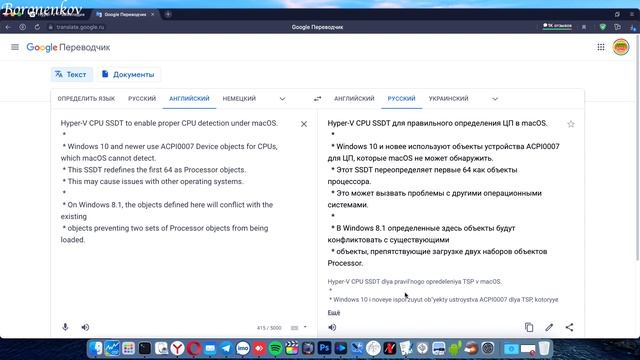Click the translate.google.ru address bar
The height and width of the screenshot is (360, 640).
pyautogui.click(x=80, y=27)
